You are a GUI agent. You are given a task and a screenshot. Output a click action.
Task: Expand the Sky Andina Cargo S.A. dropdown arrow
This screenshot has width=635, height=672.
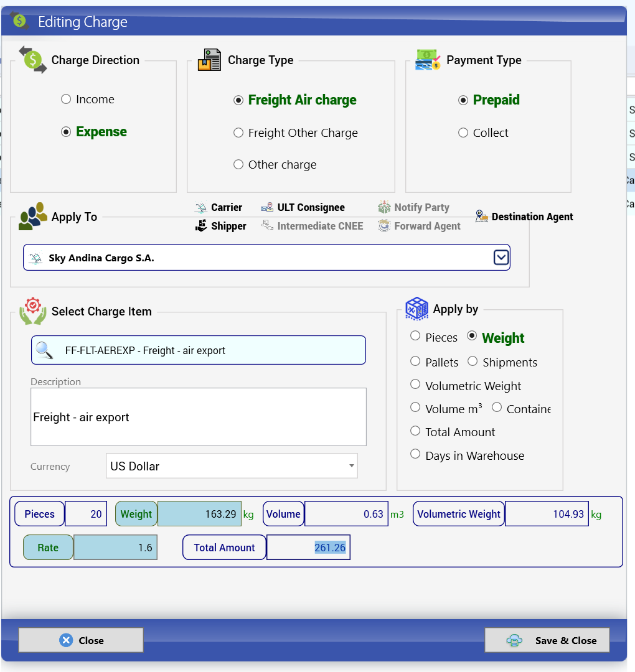point(501,258)
